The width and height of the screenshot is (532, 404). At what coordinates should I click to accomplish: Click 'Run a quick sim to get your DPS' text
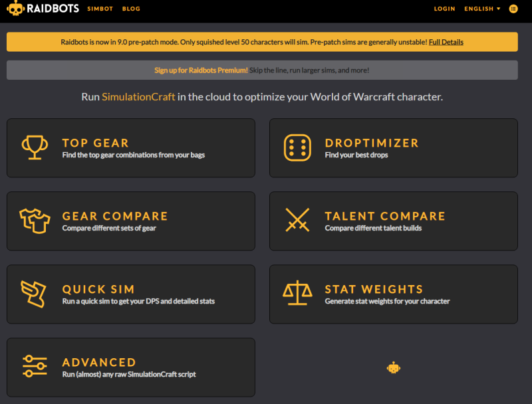click(138, 301)
